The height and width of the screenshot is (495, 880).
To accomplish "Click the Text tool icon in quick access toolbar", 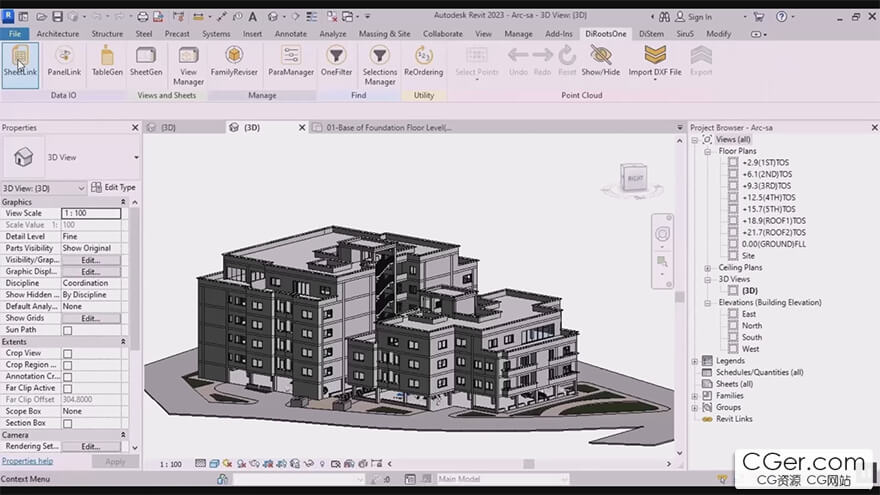I will pyautogui.click(x=253, y=16).
